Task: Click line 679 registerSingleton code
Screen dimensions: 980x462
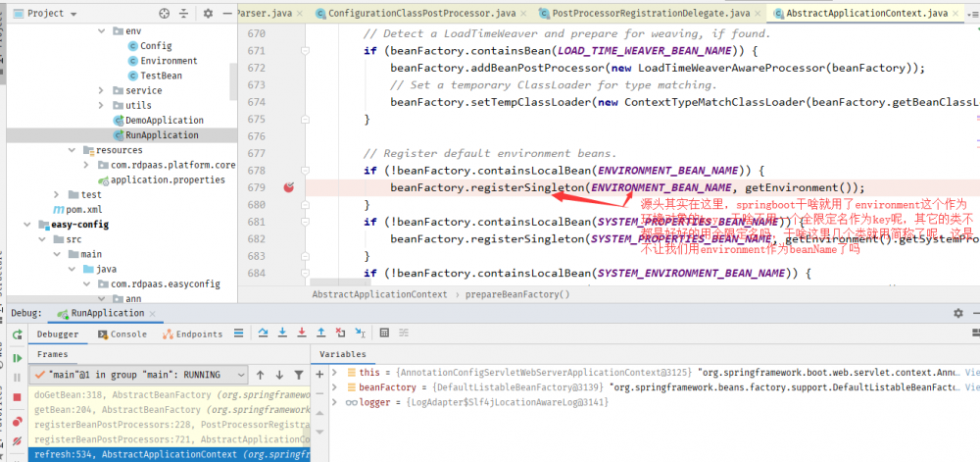Action: pos(627,187)
